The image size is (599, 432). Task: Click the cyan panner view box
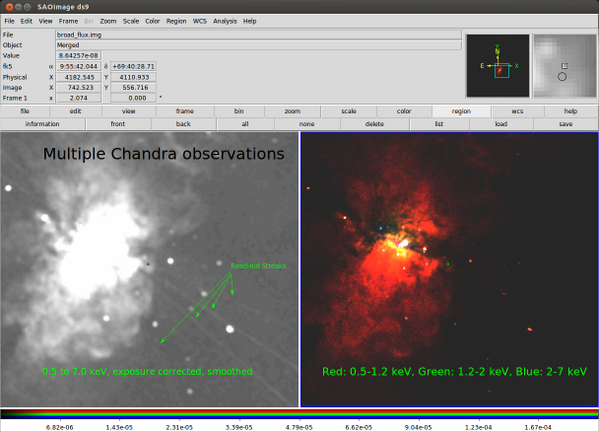502,71
